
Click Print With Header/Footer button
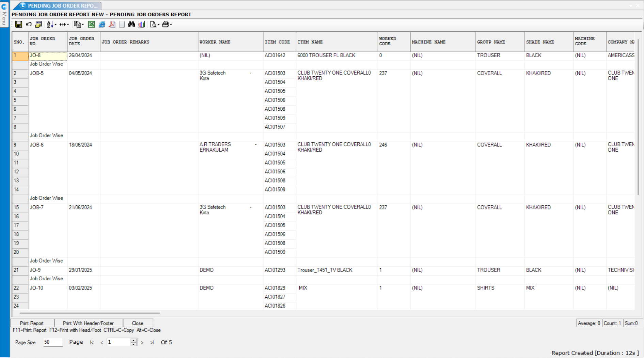[88, 323]
